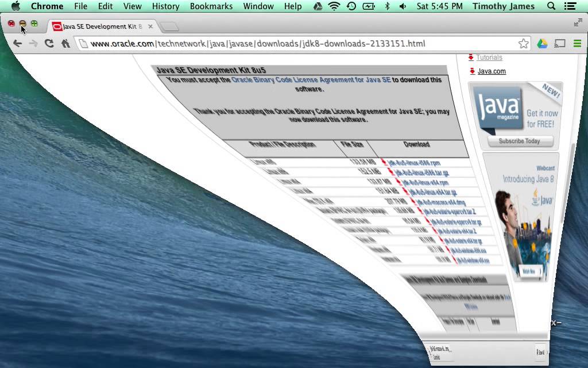Download jdk-8u5-solaris-x64.tar.gz
This screenshot has height=368, width=588.
(x=463, y=241)
